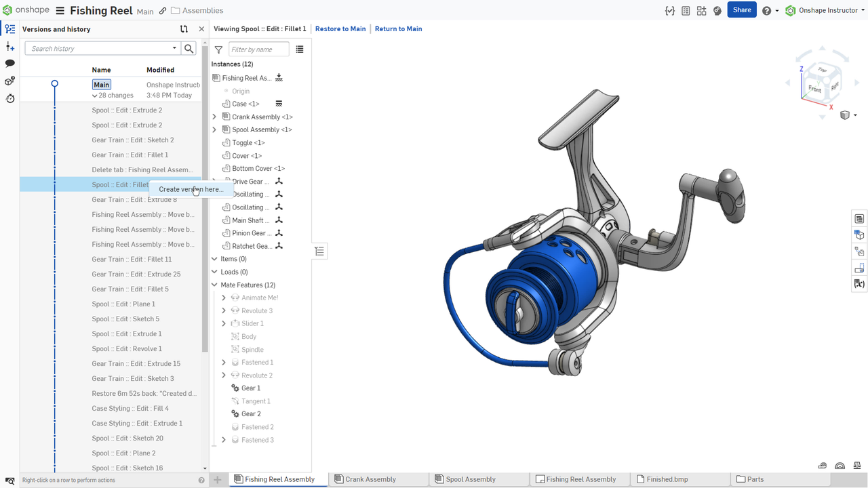Switch to the Spool Assembly tab
The height and width of the screenshot is (488, 868).
[x=469, y=479]
